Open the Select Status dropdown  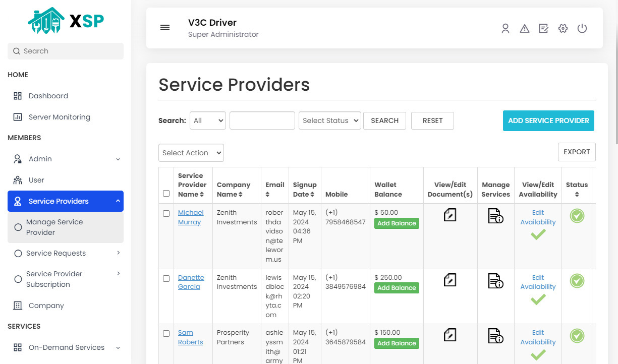click(x=329, y=120)
